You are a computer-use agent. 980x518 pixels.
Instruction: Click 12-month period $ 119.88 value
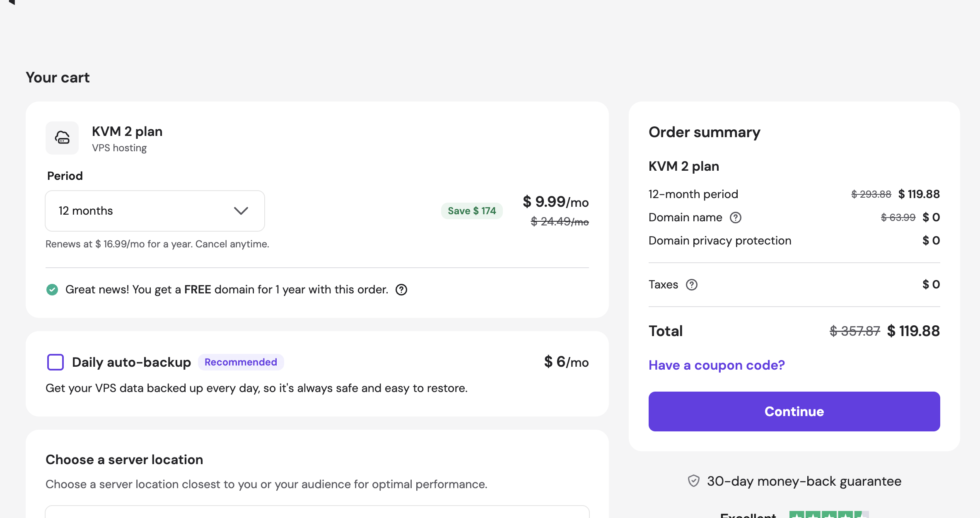[919, 194]
